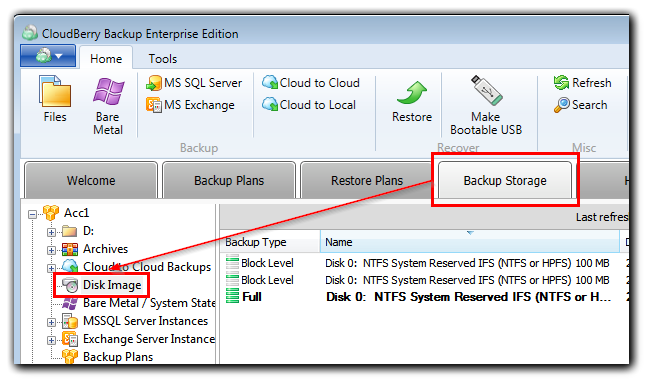Open the Search tool

point(580,105)
